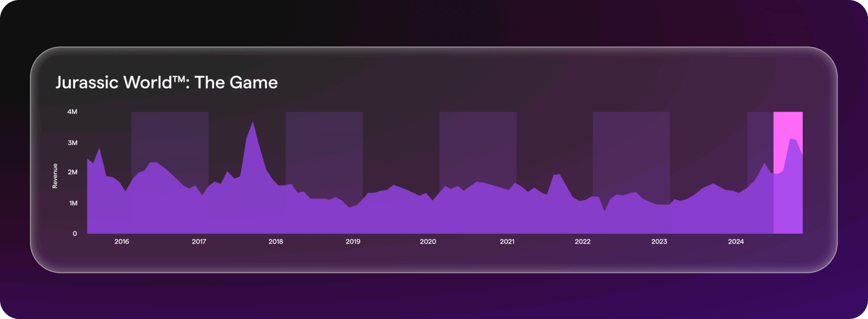Select the 2020 x-axis label
Image resolution: width=868 pixels, height=319 pixels.
pyautogui.click(x=428, y=242)
